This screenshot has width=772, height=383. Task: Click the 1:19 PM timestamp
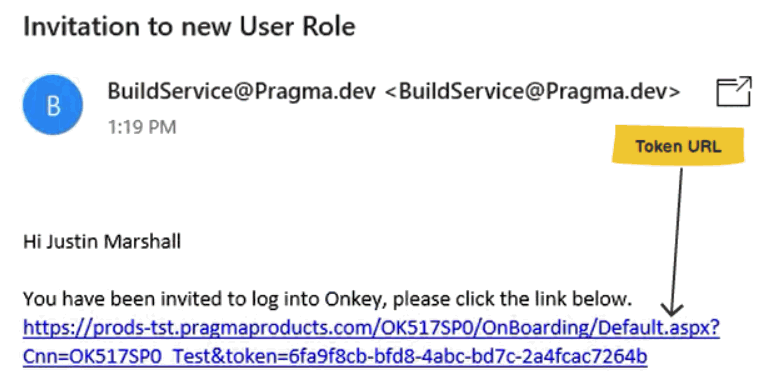click(142, 128)
